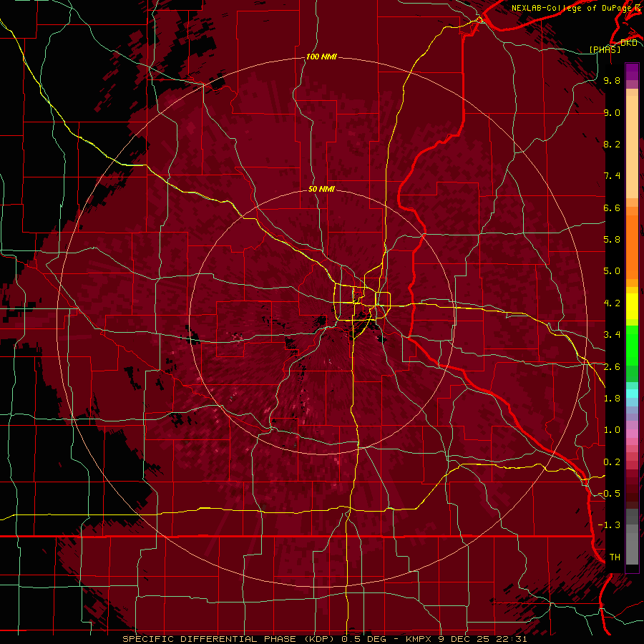Click the 9.0 scale value
The height and width of the screenshot is (644, 644).
coord(612,112)
